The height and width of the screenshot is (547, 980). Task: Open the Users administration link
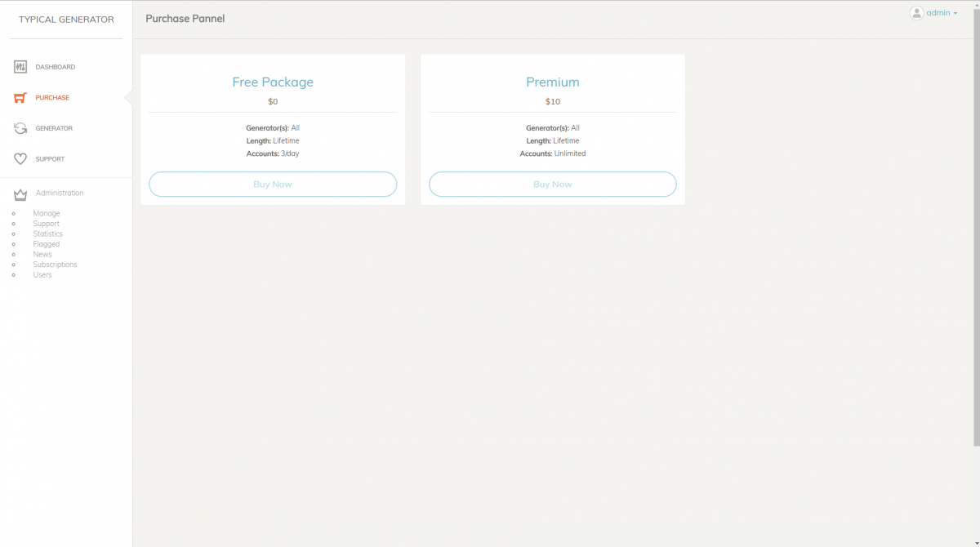point(42,275)
